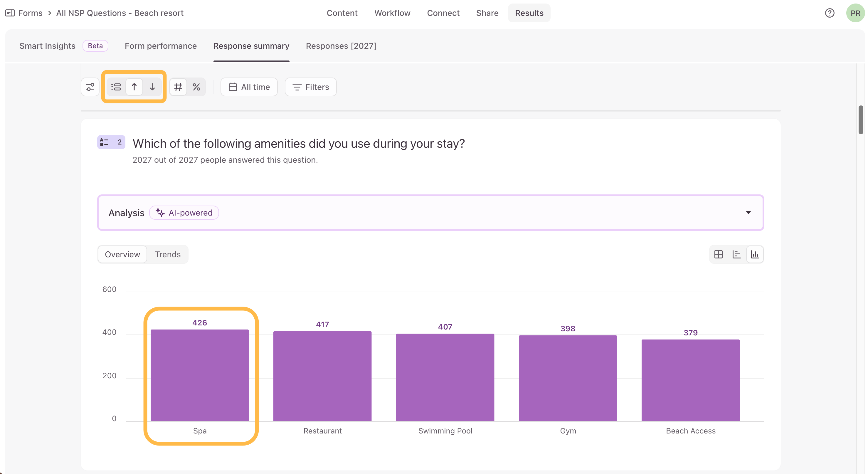The image size is (868, 474).
Task: Click the Spa bar in the chart
Action: tap(200, 375)
